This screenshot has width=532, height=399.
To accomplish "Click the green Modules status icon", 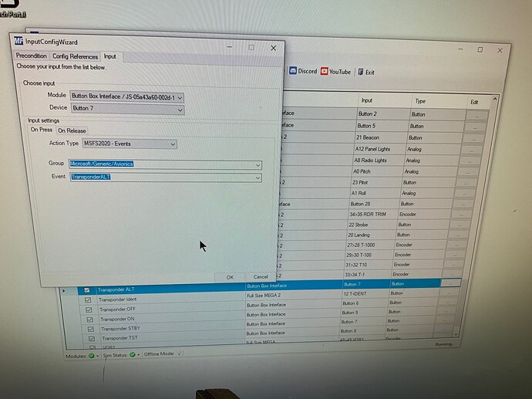I will (91, 356).
